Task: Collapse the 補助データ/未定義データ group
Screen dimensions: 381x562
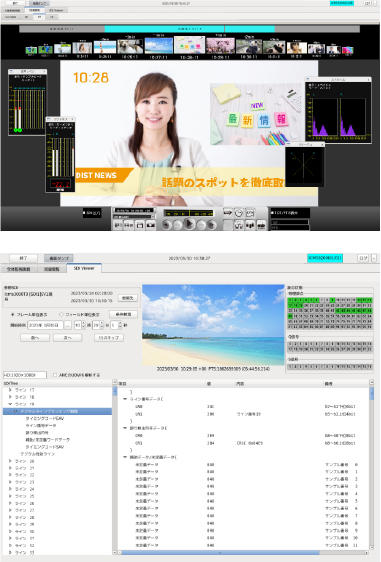Action: pos(125,457)
